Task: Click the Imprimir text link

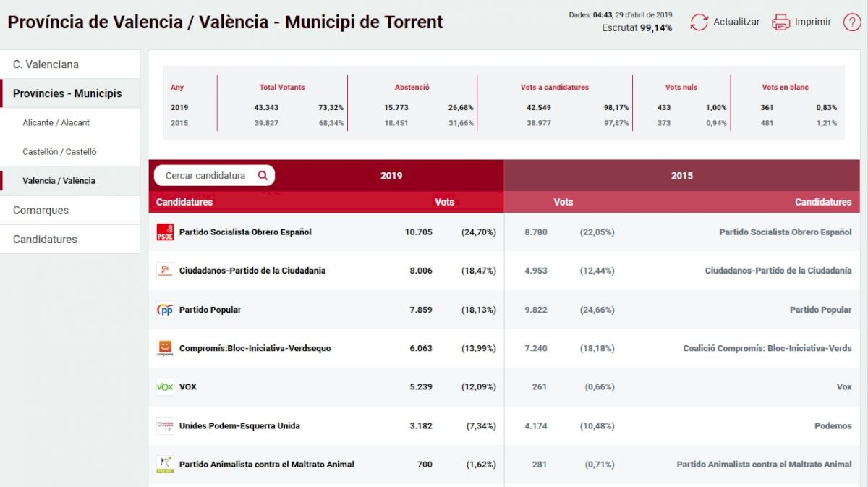Action: tap(812, 22)
